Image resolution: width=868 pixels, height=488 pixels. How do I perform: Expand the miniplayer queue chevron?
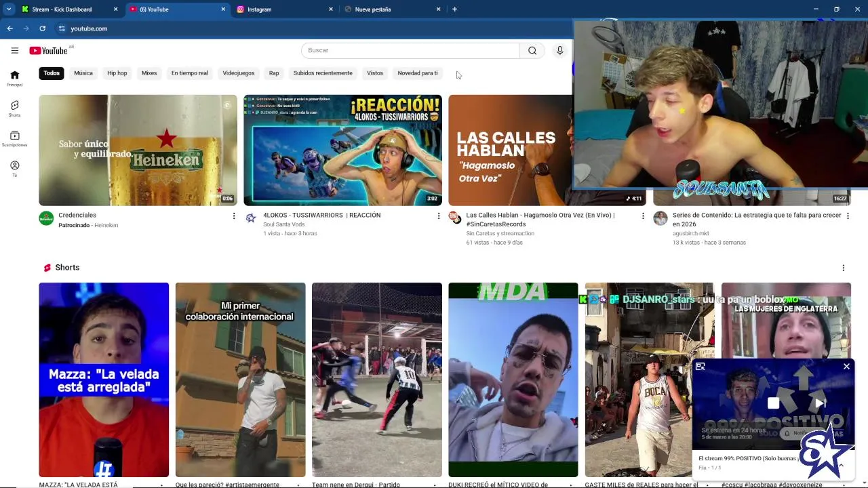(x=841, y=465)
